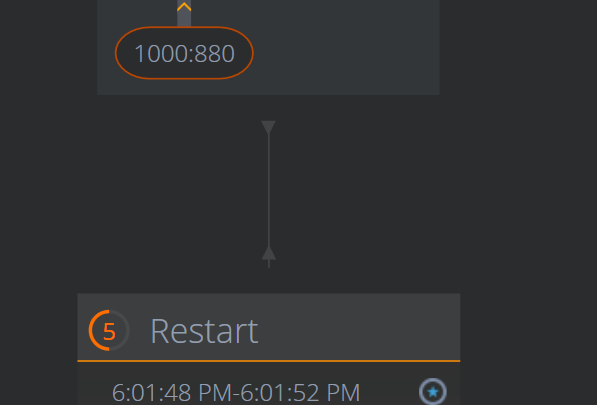597x405 pixels.
Task: Select the downward arrowhead atop the connector
Action: coord(268,128)
